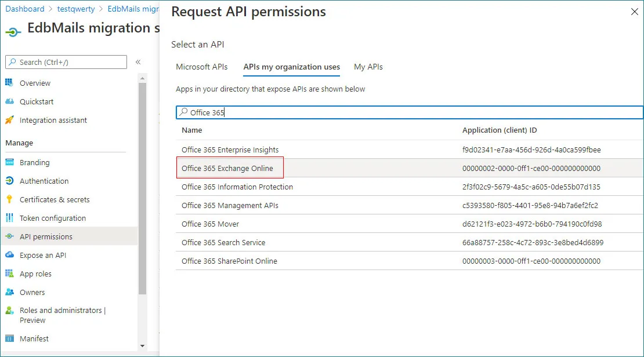Click the Quickstart cloud icon

pyautogui.click(x=9, y=101)
